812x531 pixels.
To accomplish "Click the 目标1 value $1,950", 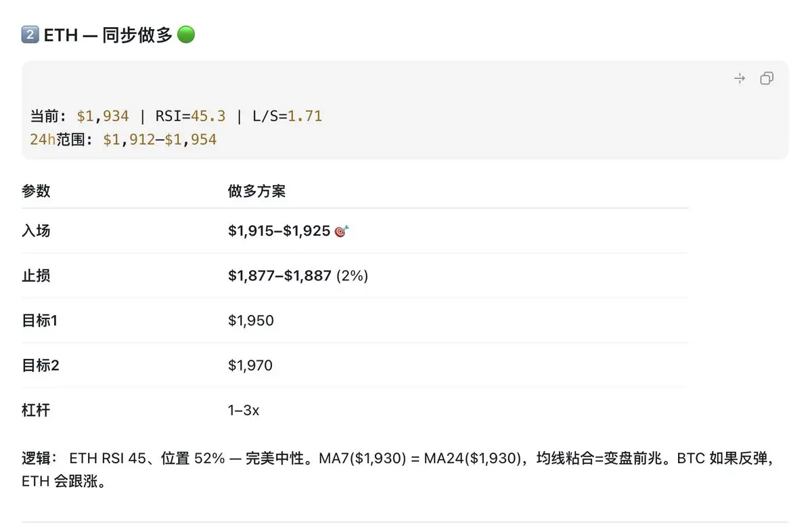I will 251,320.
